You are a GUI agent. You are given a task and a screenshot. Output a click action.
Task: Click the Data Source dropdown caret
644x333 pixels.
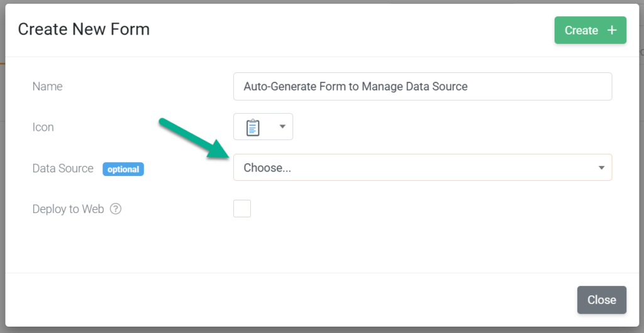click(601, 168)
